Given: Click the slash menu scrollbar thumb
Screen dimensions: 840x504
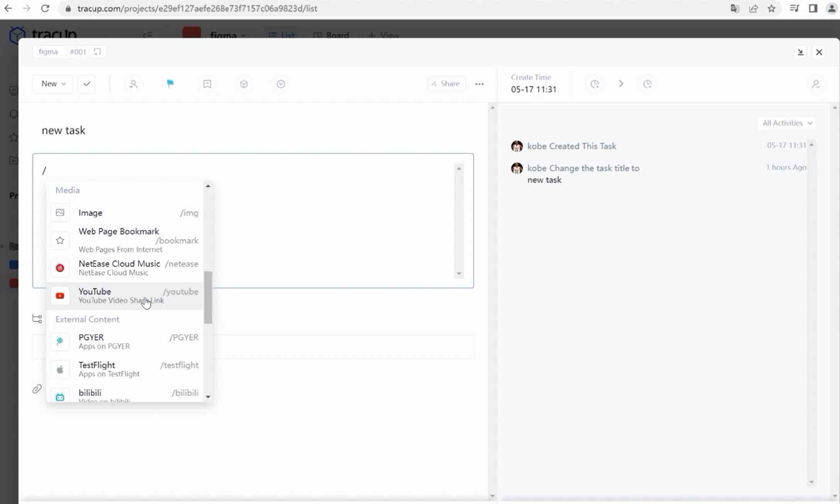Looking at the screenshot, I should [208, 297].
